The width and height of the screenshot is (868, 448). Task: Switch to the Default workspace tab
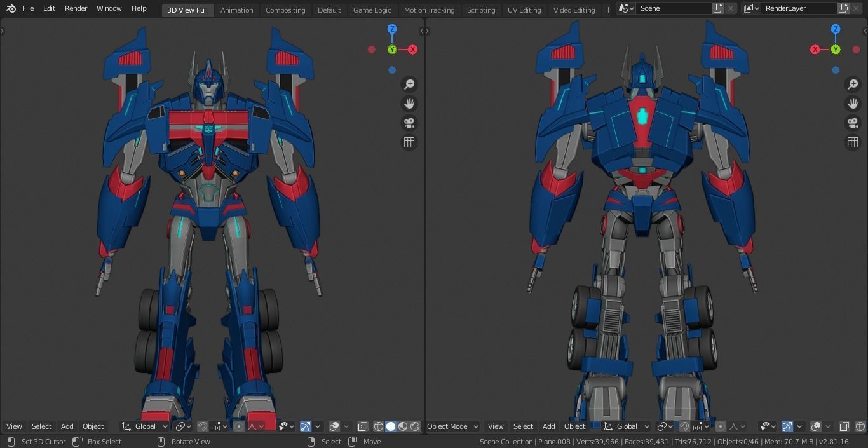[329, 10]
